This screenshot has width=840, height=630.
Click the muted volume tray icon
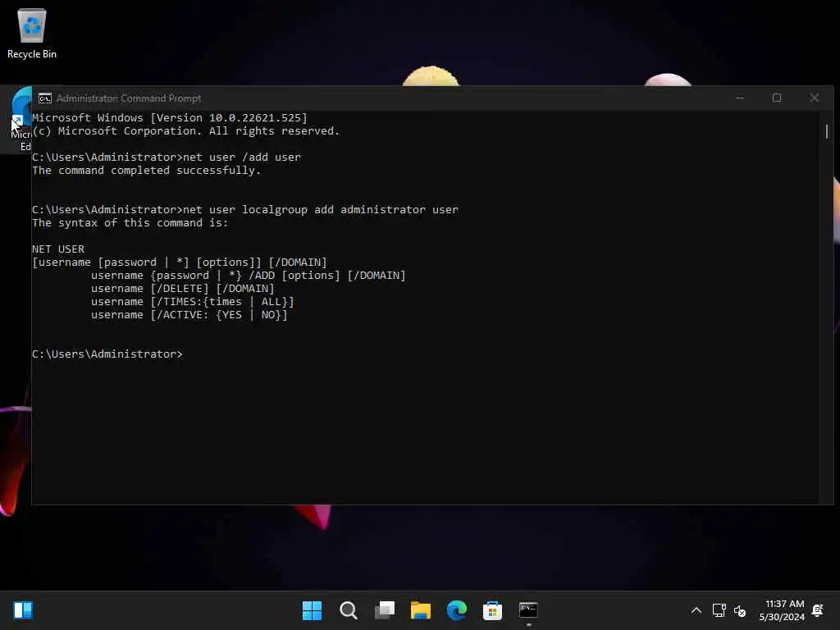pos(740,610)
